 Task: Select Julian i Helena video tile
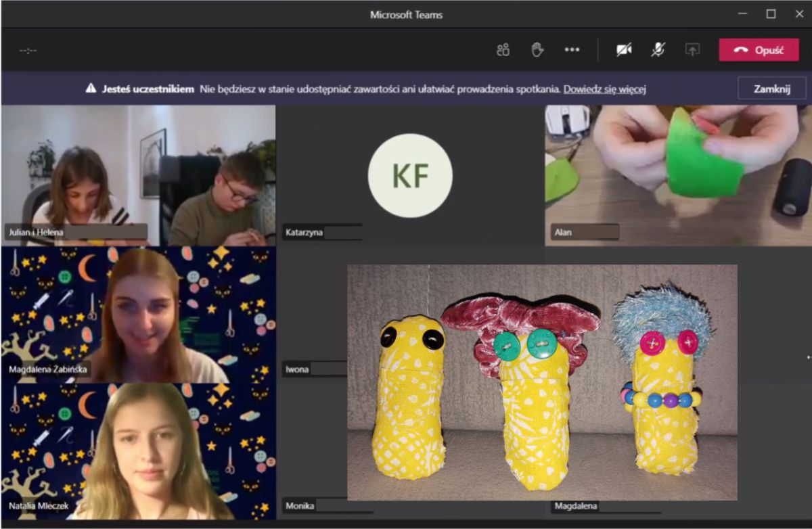pyautogui.click(x=138, y=175)
